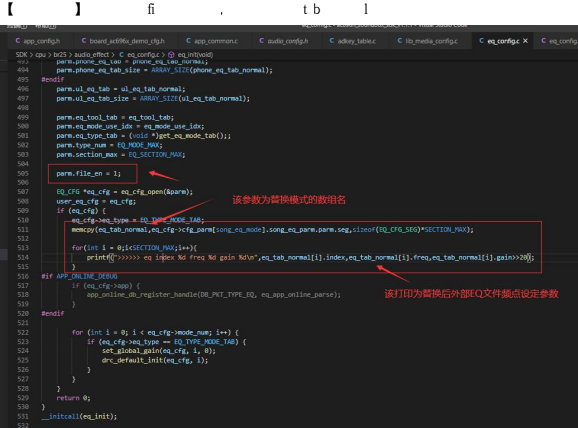
Task: Click the symbol icon before eq_init(void) breadcrumb
Action: pos(171,55)
